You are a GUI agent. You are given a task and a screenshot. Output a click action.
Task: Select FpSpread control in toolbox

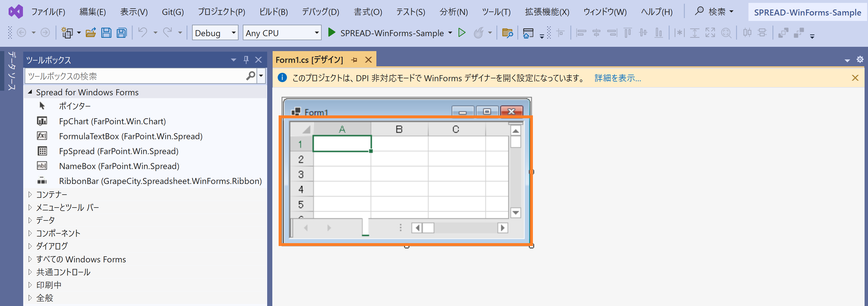pos(119,151)
